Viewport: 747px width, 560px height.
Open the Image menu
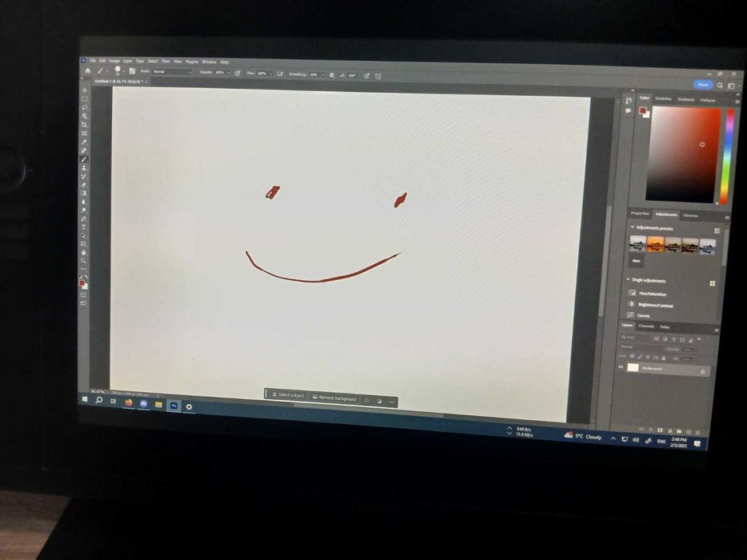pos(114,61)
